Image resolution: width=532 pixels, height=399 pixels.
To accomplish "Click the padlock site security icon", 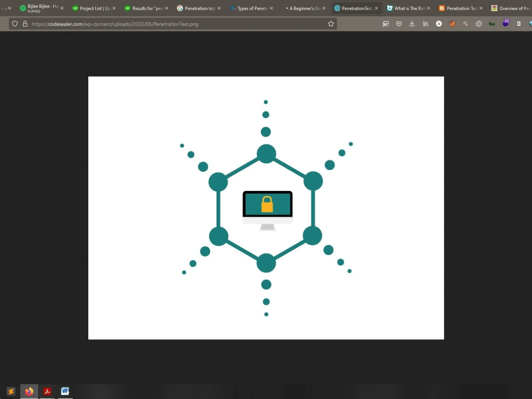I will pyautogui.click(x=25, y=24).
